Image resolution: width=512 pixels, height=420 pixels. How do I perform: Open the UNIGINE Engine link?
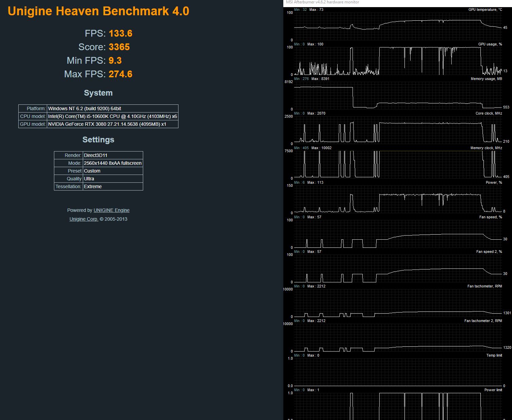(x=112, y=210)
